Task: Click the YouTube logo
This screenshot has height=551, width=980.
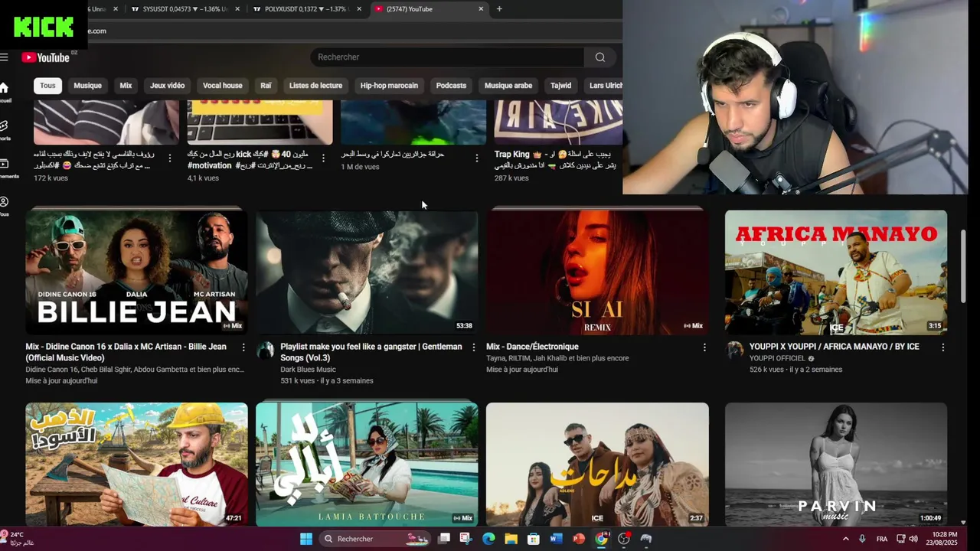Action: click(46, 57)
